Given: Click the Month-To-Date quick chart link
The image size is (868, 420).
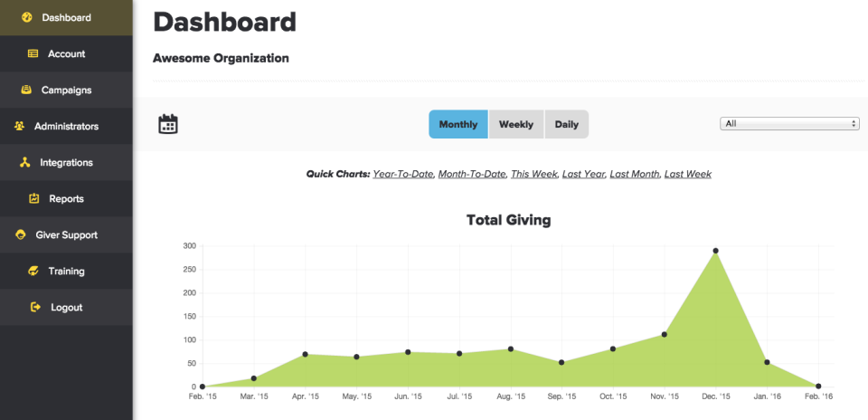Looking at the screenshot, I should tap(472, 174).
